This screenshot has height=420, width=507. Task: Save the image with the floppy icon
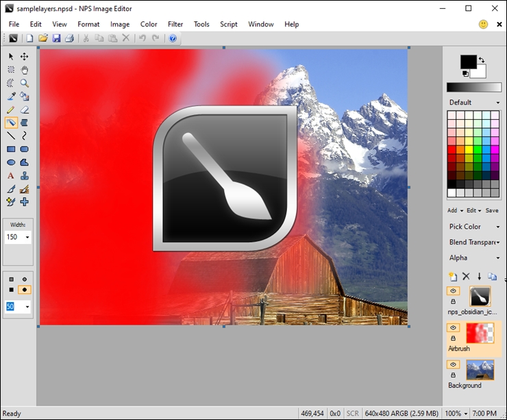click(56, 38)
